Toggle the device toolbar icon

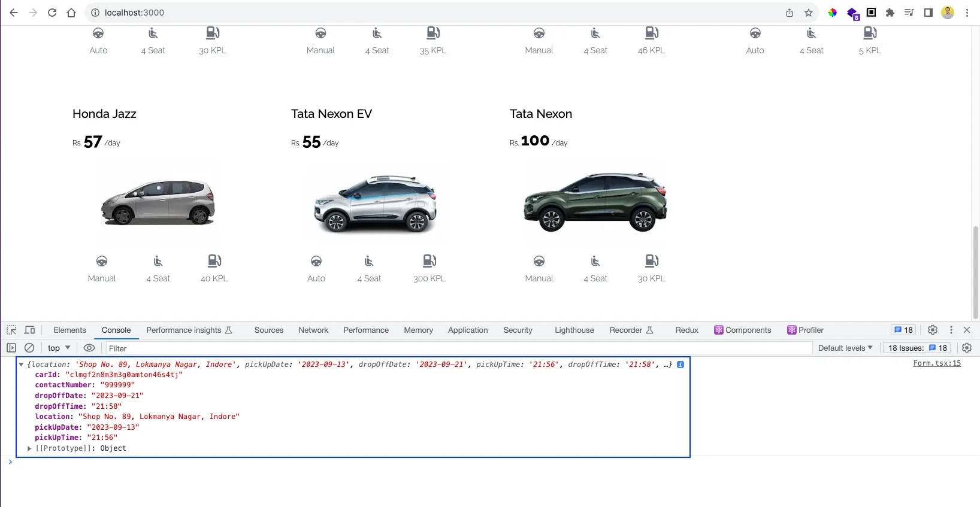click(x=29, y=330)
